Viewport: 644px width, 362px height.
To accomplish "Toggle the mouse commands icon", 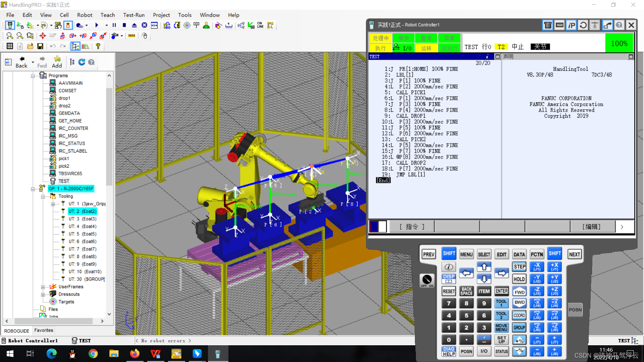I will point(145,36).
